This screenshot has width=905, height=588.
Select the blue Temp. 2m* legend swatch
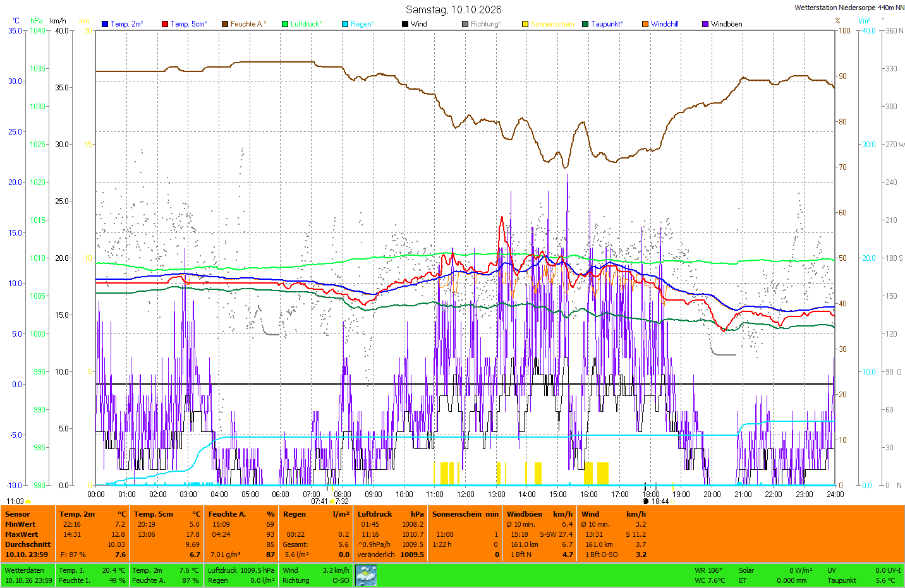click(x=105, y=24)
